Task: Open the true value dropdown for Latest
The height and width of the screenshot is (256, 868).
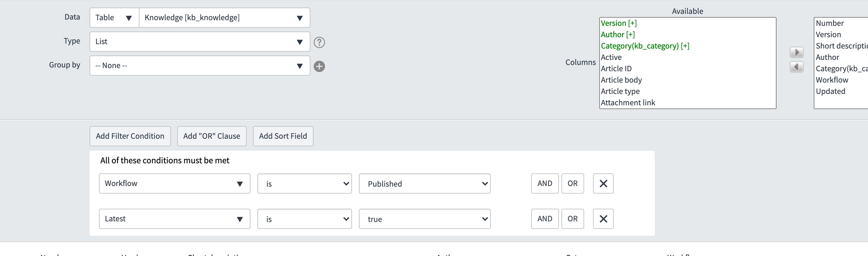Action: [x=425, y=219]
